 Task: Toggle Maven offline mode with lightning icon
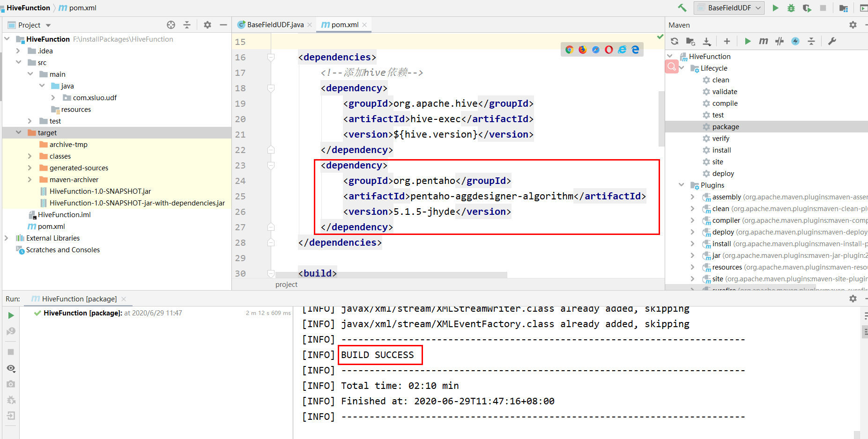(x=795, y=41)
